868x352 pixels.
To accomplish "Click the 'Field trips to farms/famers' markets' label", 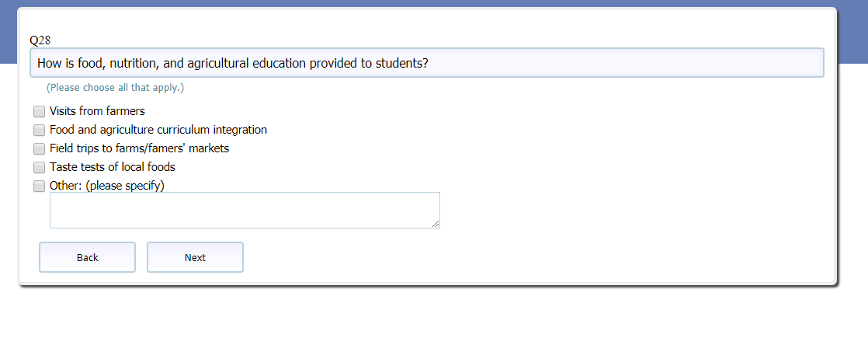I will point(139,148).
